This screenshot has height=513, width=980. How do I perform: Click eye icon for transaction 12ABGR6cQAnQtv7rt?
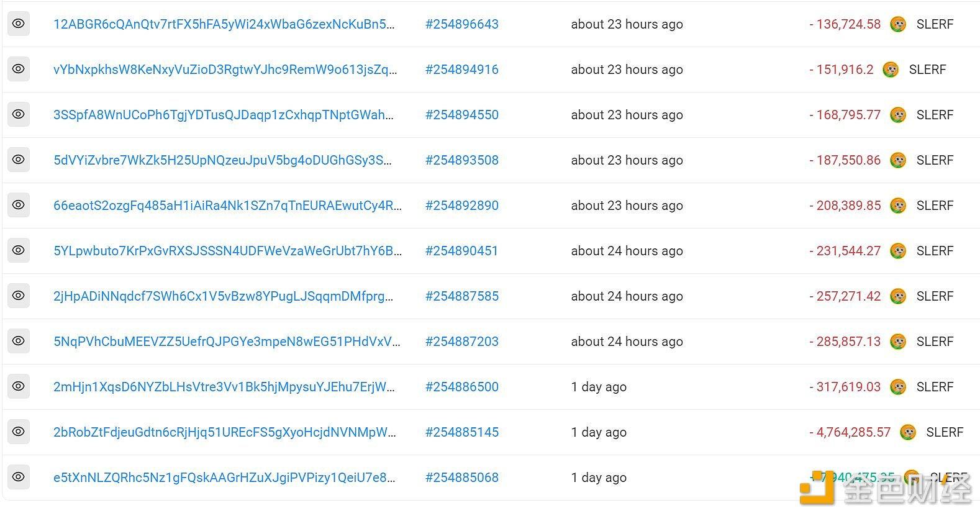(19, 24)
